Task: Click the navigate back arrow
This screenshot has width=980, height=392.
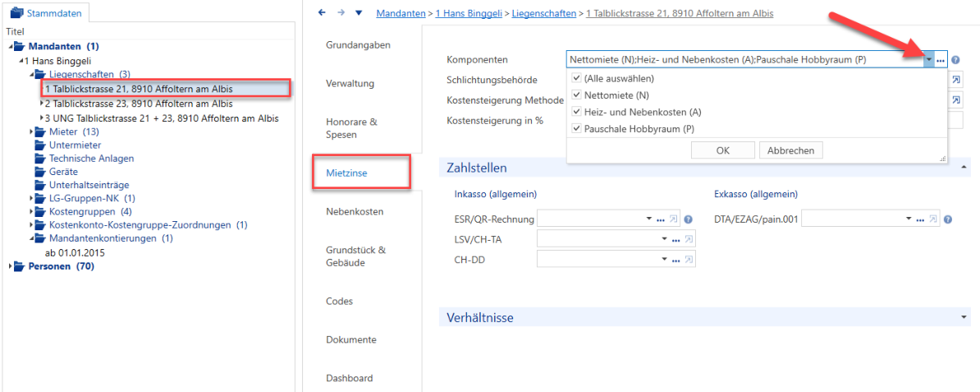Action: pos(322,12)
